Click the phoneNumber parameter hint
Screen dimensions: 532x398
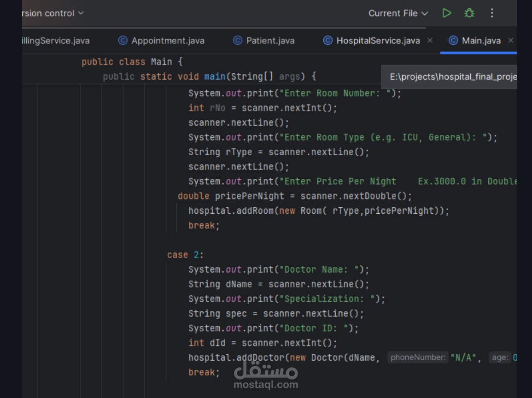417,357
